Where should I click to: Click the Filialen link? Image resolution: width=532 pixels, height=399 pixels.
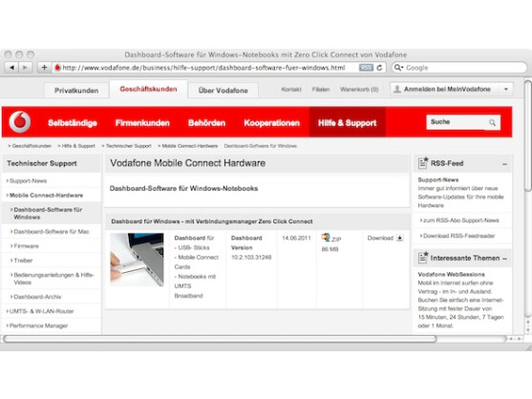coord(321,90)
